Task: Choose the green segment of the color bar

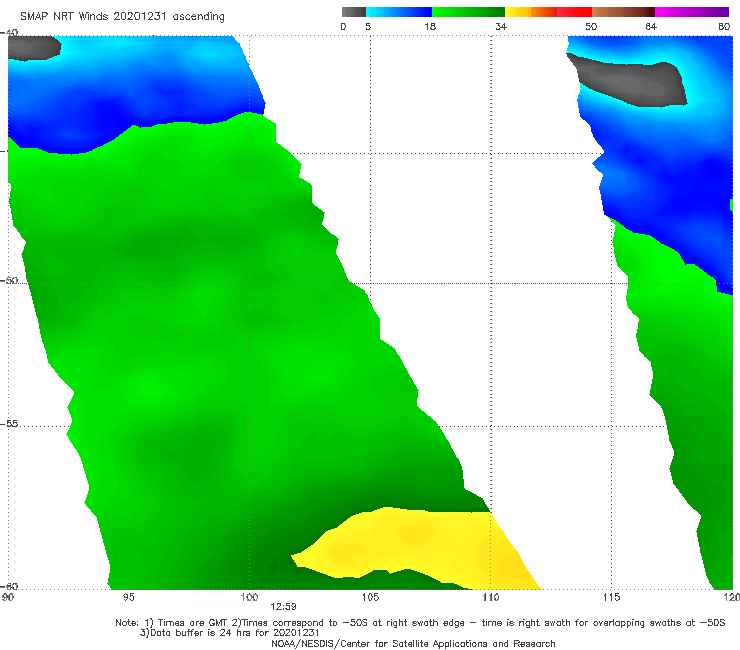Action: click(x=468, y=12)
